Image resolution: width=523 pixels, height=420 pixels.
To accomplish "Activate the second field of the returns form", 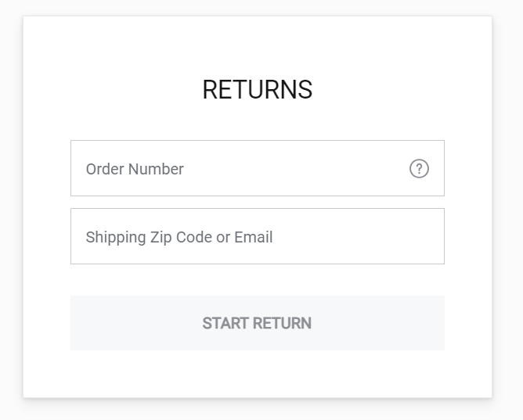I will [257, 236].
